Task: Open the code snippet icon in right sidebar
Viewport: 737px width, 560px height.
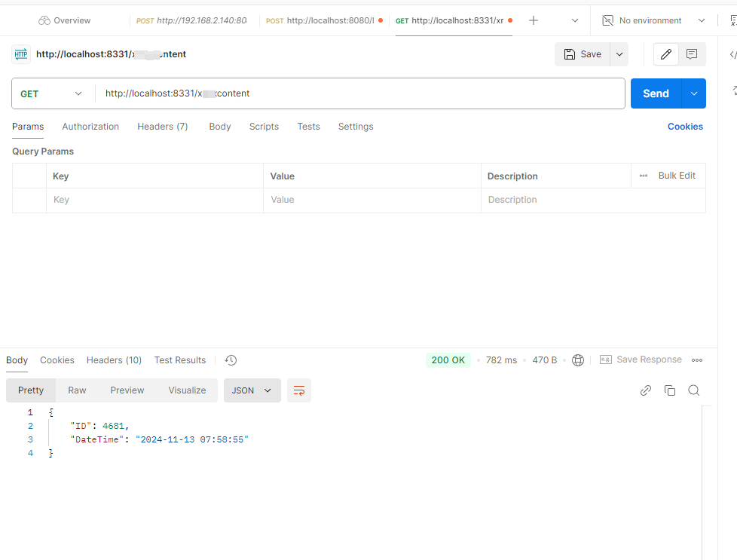Action: (732, 54)
